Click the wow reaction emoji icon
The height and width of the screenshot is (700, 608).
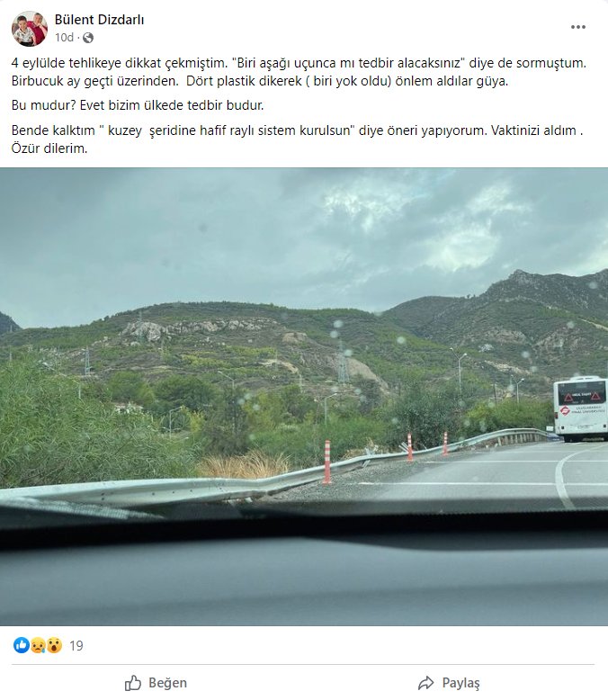[54, 645]
